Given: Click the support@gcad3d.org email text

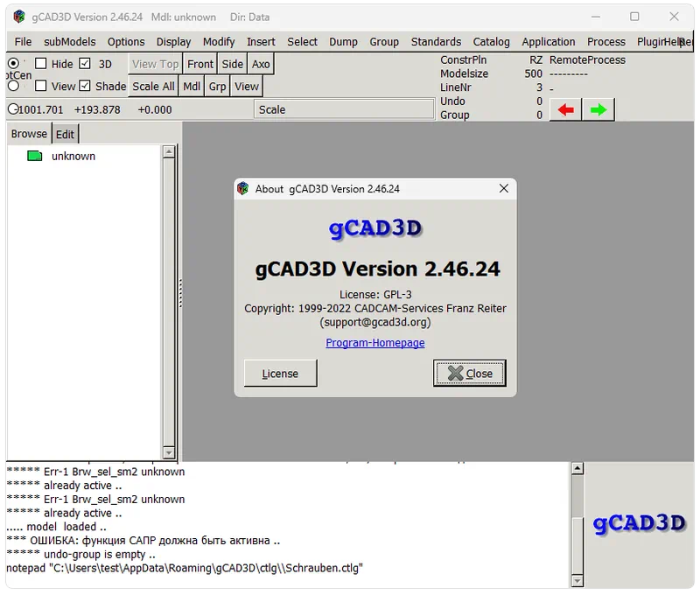Looking at the screenshot, I should coord(375,322).
